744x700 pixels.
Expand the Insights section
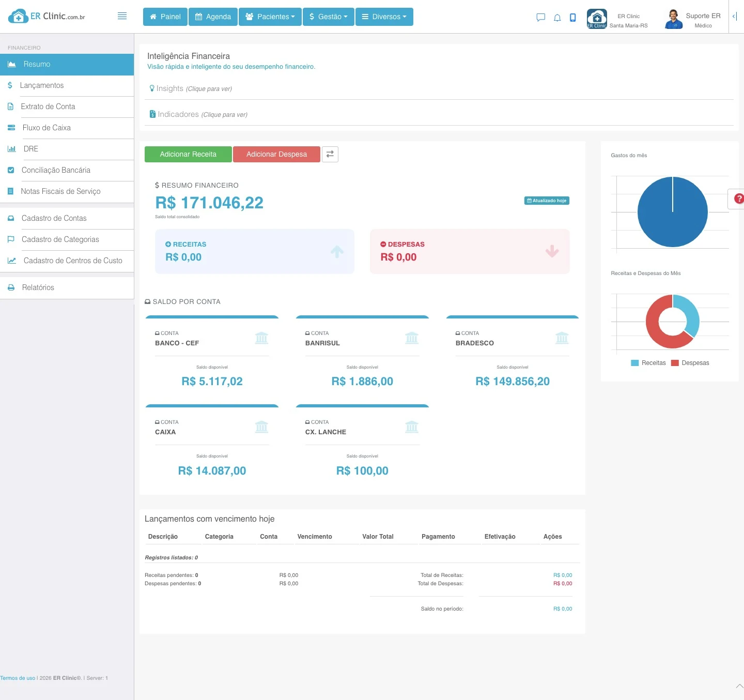pos(191,88)
